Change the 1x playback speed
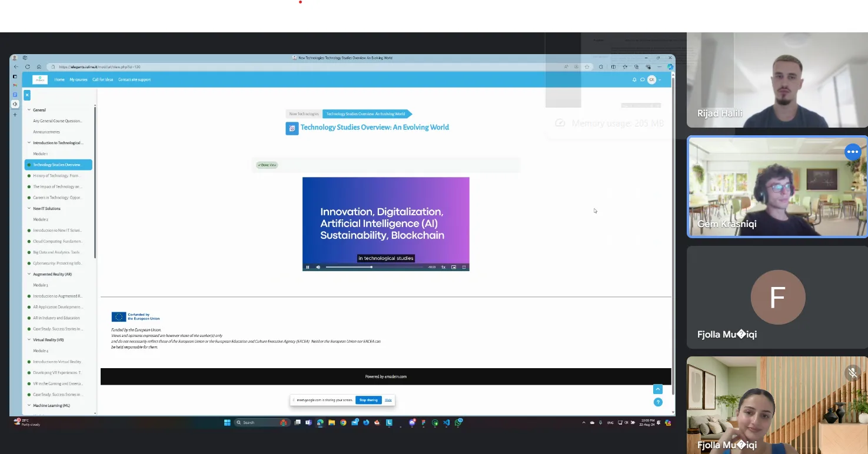 tap(443, 267)
